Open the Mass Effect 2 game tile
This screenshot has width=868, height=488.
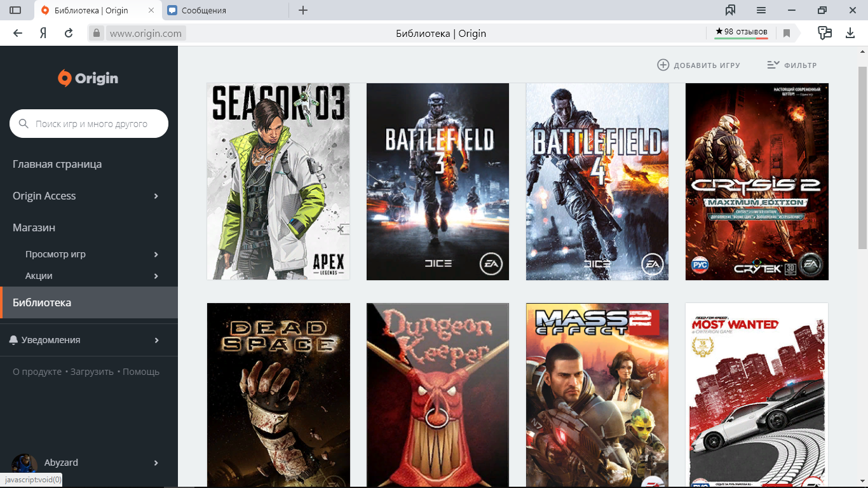(597, 395)
